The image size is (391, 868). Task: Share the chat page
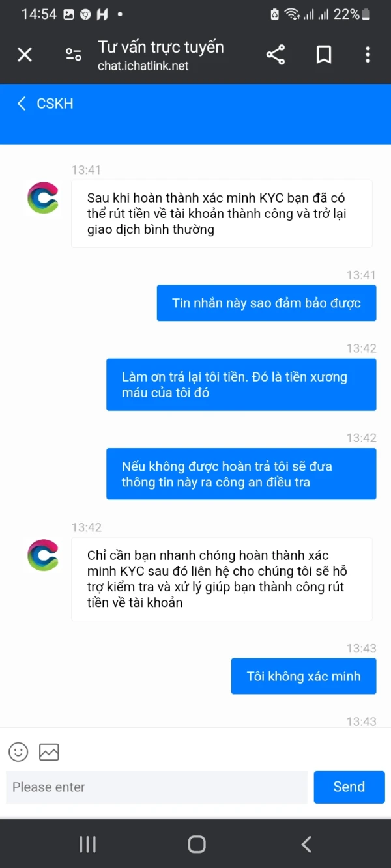(x=275, y=55)
